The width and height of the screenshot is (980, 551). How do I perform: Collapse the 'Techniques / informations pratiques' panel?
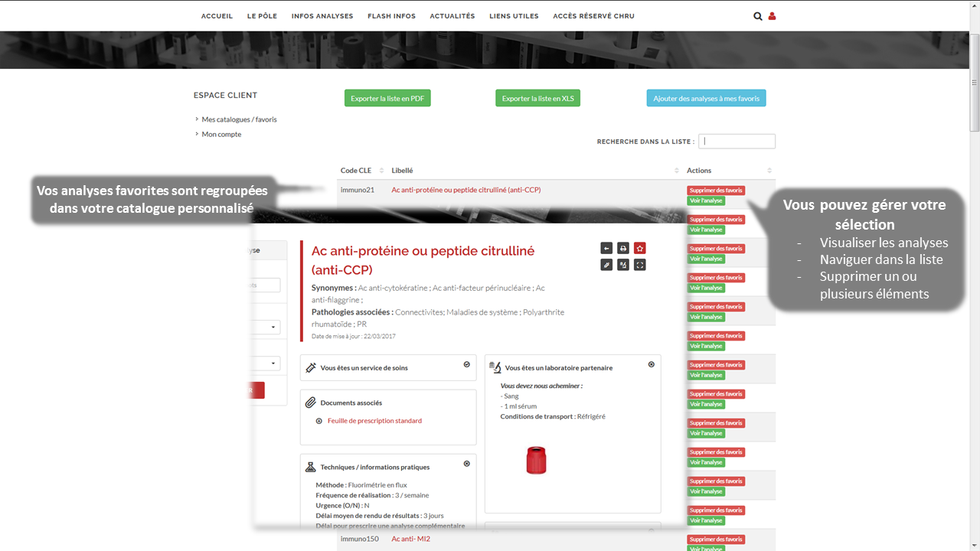pyautogui.click(x=467, y=464)
